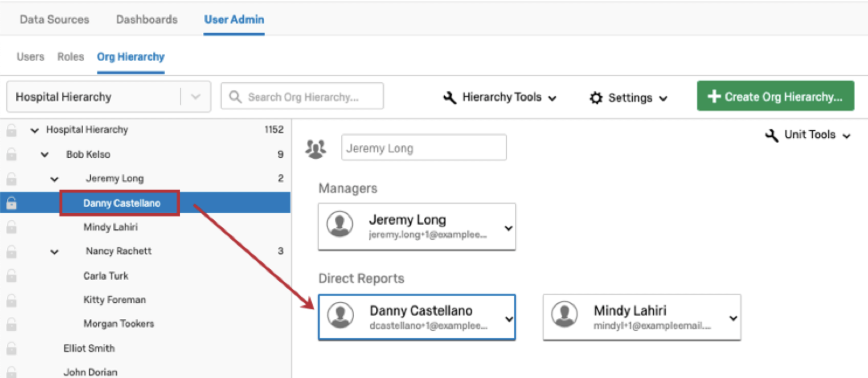Click Jeremy Long's manager avatar icon
868x378 pixels.
pyautogui.click(x=340, y=224)
